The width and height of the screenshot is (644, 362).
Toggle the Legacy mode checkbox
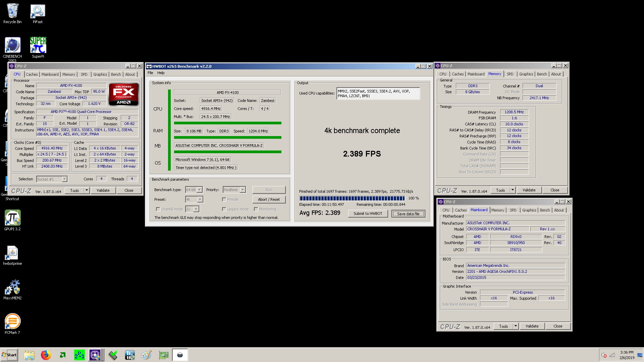tap(224, 209)
